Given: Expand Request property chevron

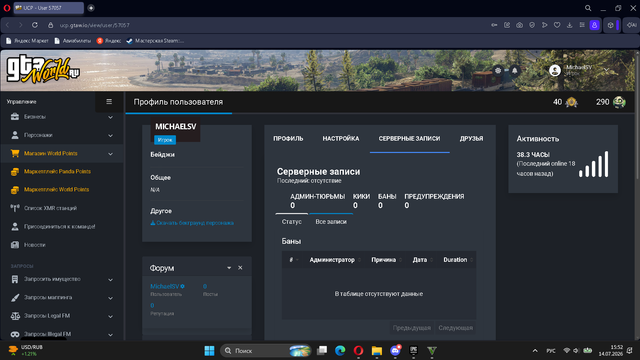Looking at the screenshot, I should tap(110, 280).
